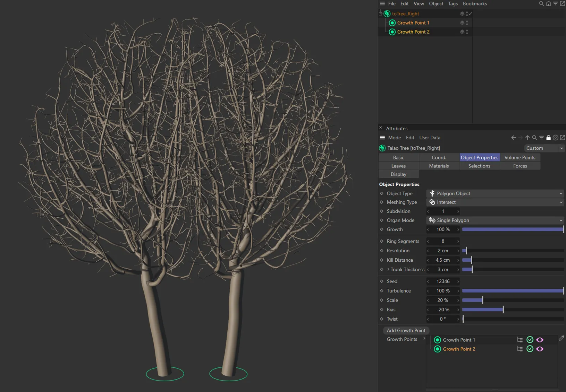Open the Tags menu

[x=453, y=3]
